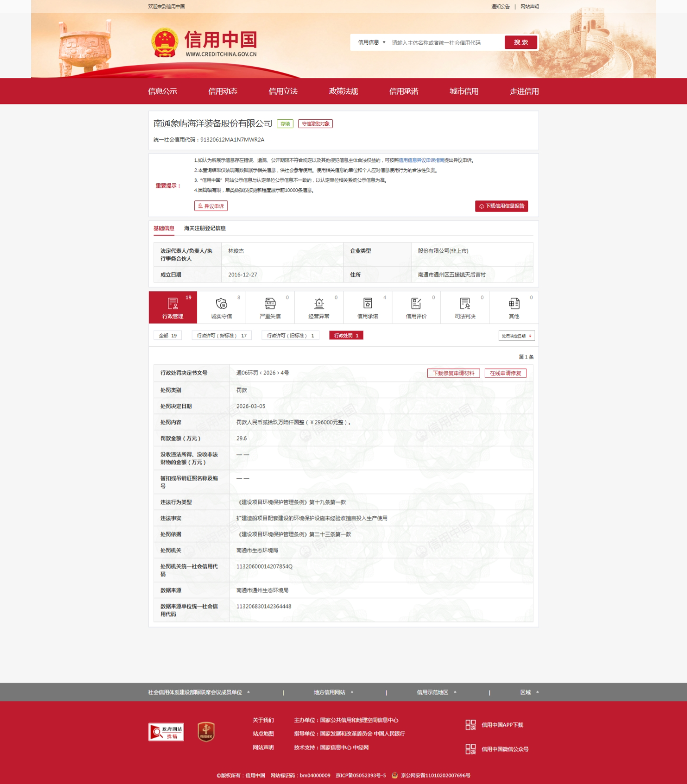The image size is (687, 784).
Task: Click the 在线申请修复 button
Action: pos(506,373)
